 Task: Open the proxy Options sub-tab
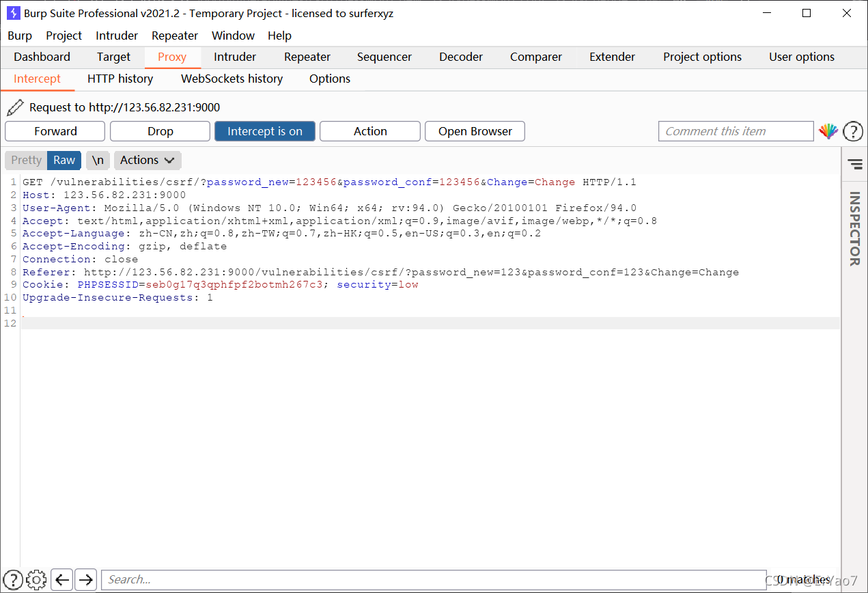pos(330,79)
